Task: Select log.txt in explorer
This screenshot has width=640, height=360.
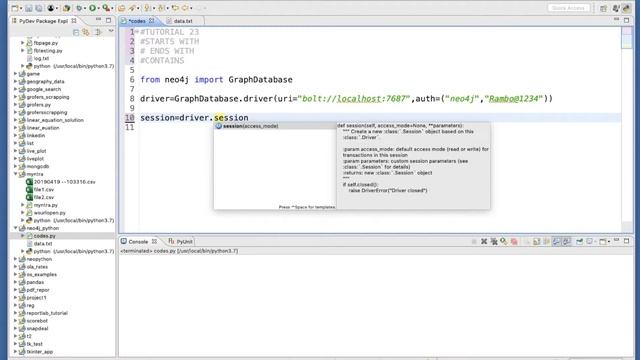Action: [x=41, y=58]
